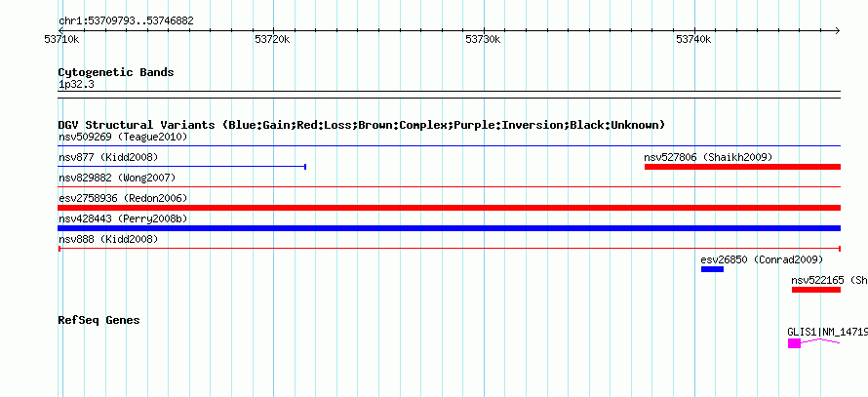Select the nsv829882 thin red line
Image resolution: width=868 pixels, height=397 pixels.
coord(450,187)
